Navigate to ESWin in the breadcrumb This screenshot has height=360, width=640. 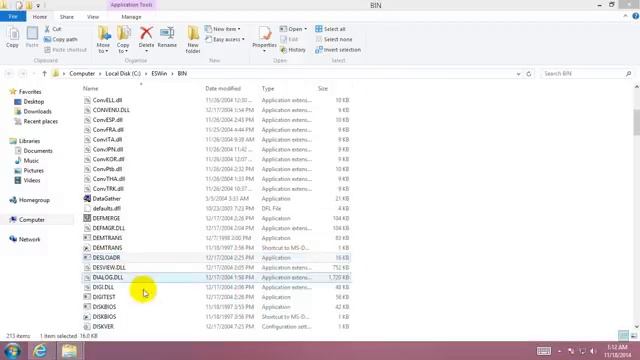(x=159, y=73)
